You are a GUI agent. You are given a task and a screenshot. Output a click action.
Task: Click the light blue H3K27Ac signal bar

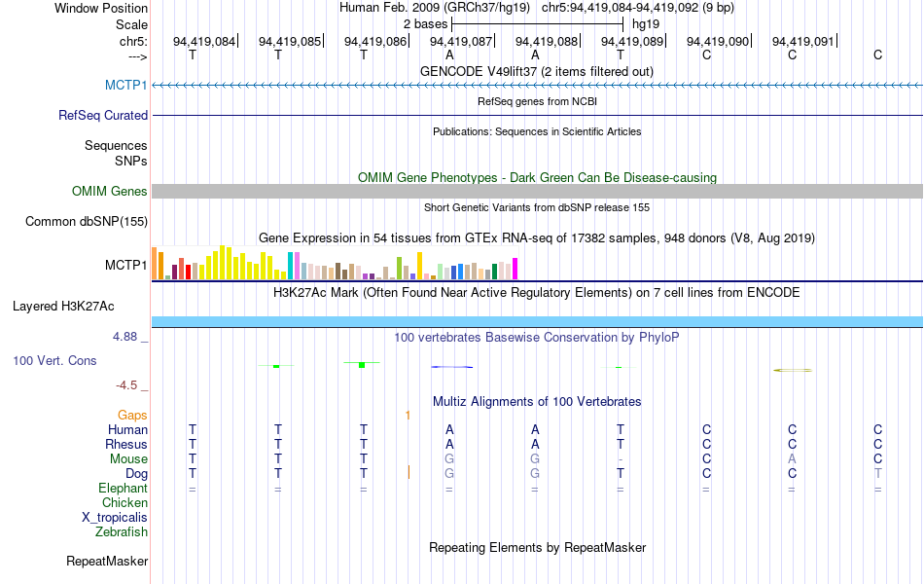coord(538,321)
